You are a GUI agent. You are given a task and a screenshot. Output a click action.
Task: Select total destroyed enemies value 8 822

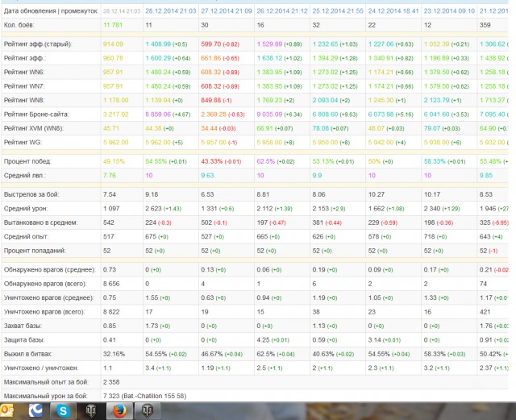(x=111, y=312)
